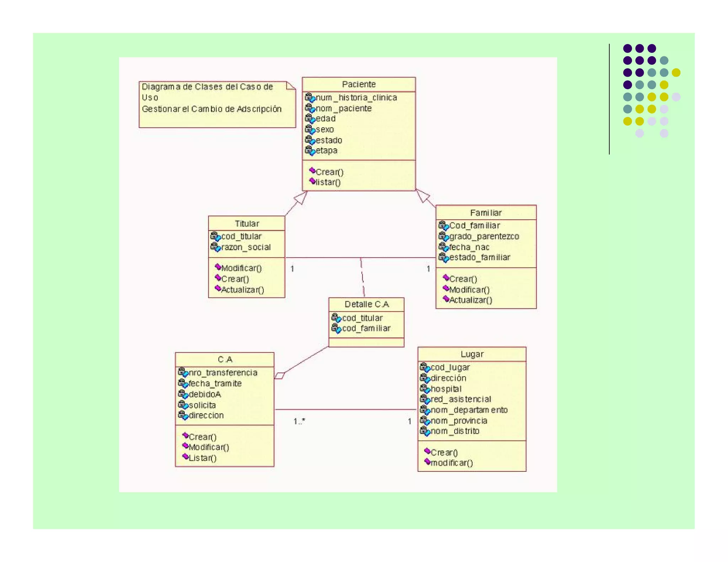Image resolution: width=728 pixels, height=562 pixels.
Task: Click the Crear() operation icon in Paciente
Action: tap(312, 171)
